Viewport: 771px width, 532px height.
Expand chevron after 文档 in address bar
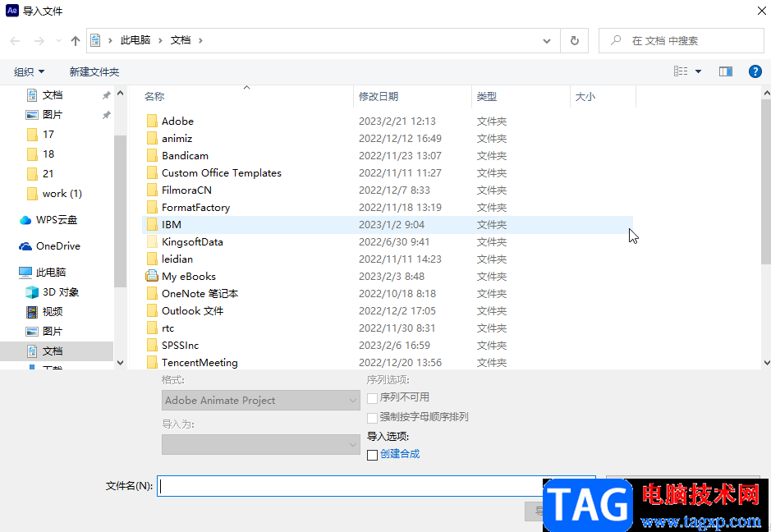point(200,41)
